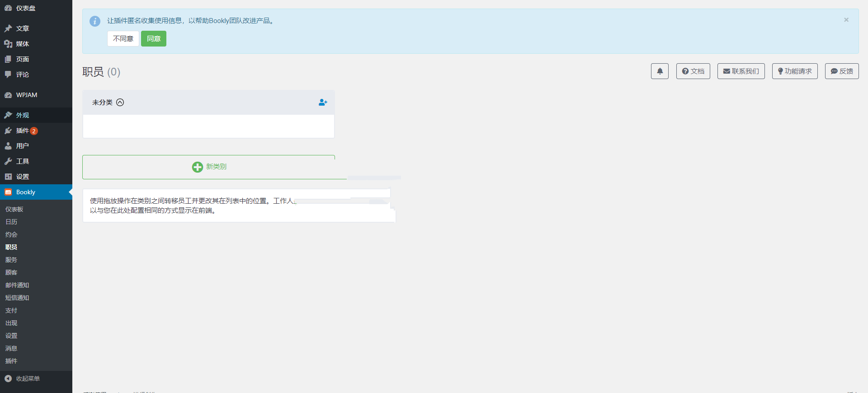Image resolution: width=868 pixels, height=393 pixels.
Task: Click the green 同意 button
Action: tap(153, 39)
